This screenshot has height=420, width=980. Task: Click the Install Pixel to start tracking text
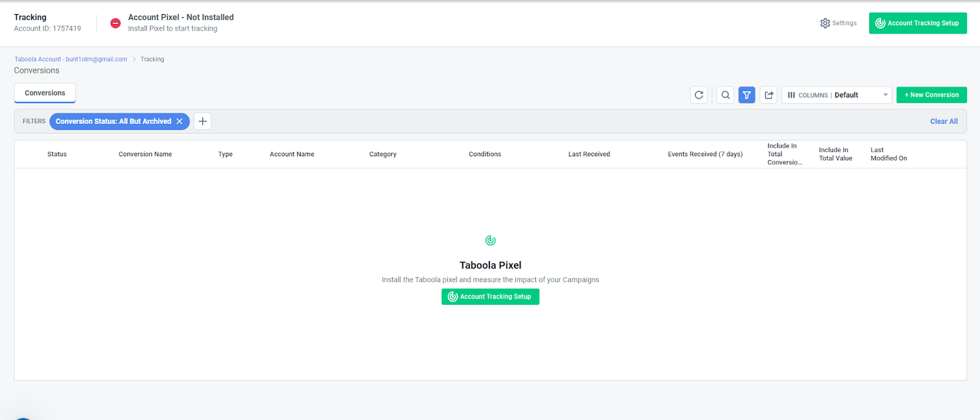(x=173, y=29)
